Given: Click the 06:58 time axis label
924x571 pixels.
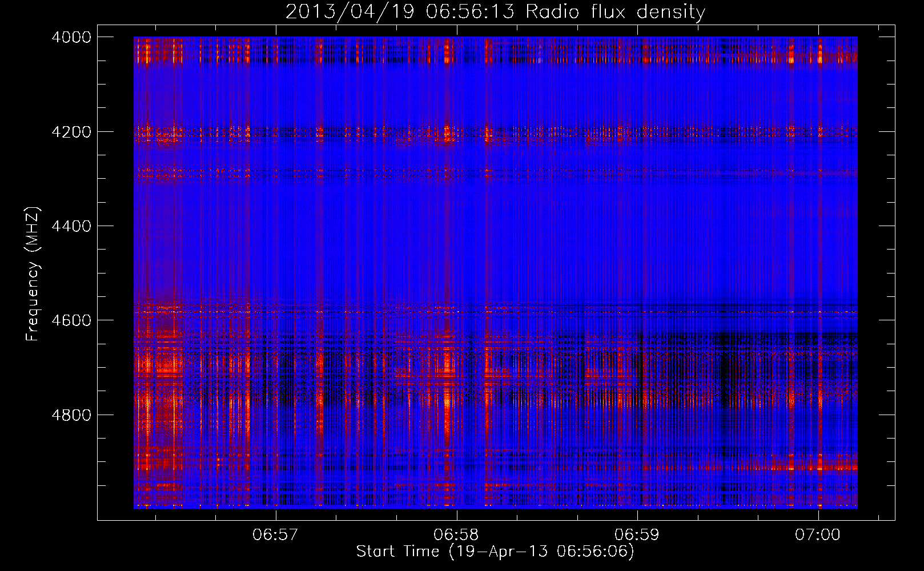Looking at the screenshot, I should click(x=456, y=534).
